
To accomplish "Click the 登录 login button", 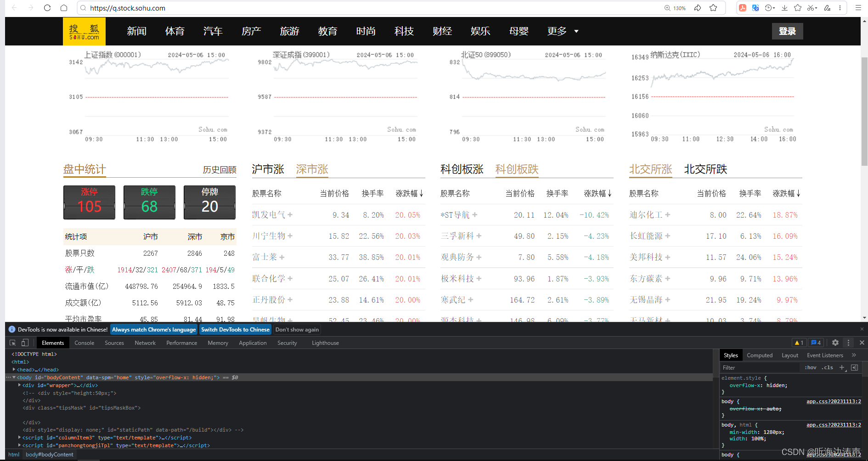I will click(787, 31).
